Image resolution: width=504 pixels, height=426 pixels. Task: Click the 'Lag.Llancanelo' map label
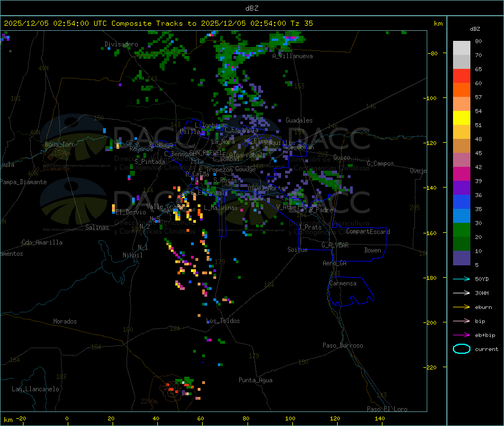click(x=35, y=389)
